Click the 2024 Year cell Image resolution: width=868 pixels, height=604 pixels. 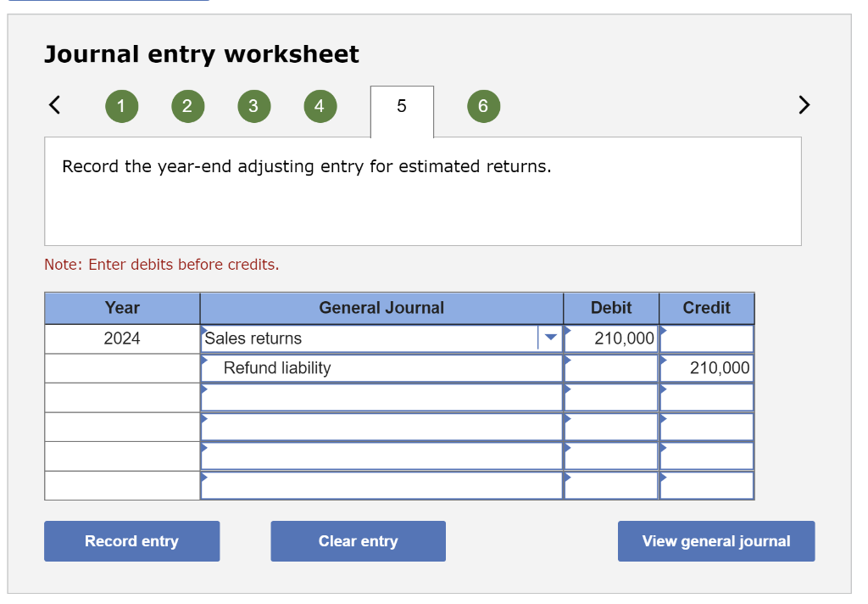121,338
